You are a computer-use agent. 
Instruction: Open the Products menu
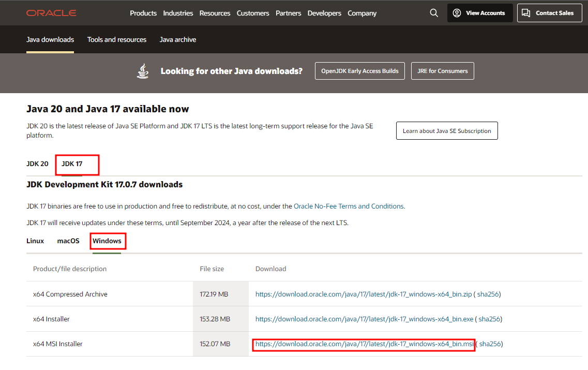click(x=143, y=13)
